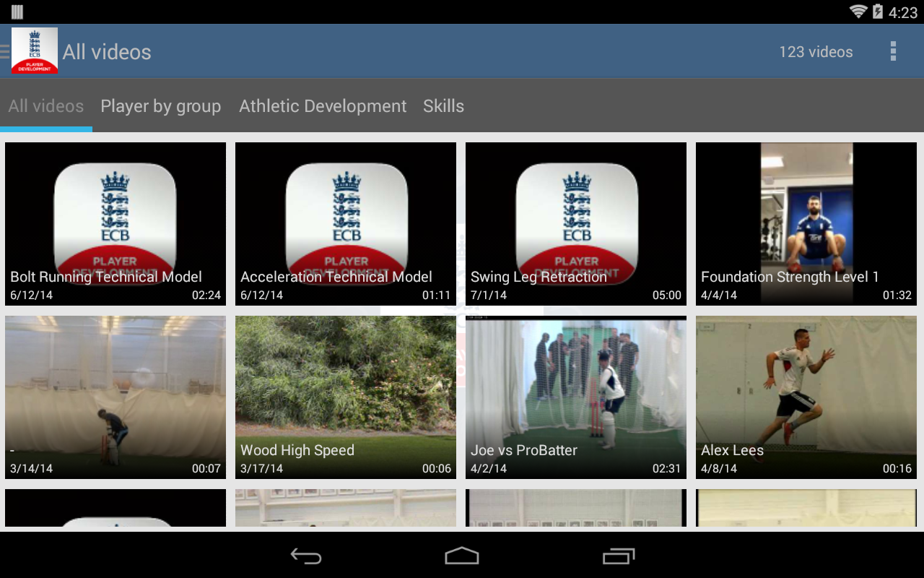Tap the Wi-Fi status icon

coord(858,12)
